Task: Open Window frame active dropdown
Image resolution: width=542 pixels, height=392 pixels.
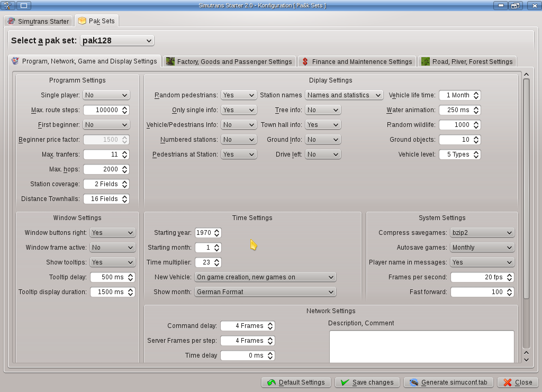Action: tap(112, 248)
